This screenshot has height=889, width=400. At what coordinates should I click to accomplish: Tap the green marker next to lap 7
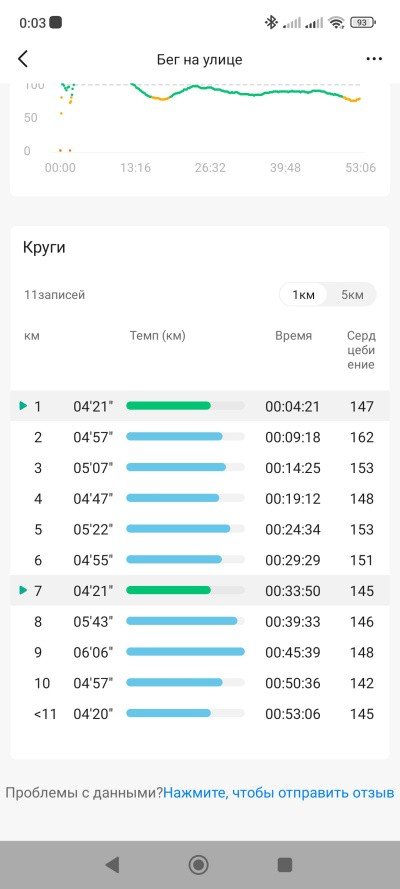coord(23,590)
